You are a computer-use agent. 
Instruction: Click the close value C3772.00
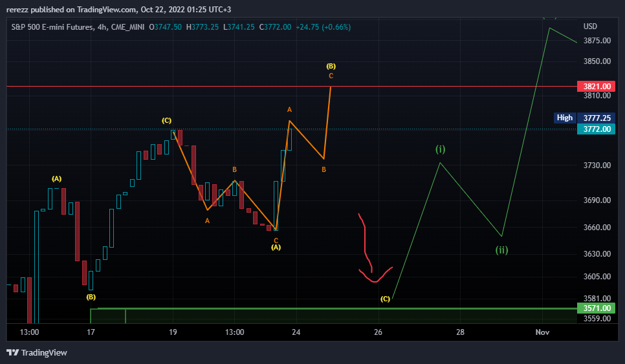(x=275, y=27)
